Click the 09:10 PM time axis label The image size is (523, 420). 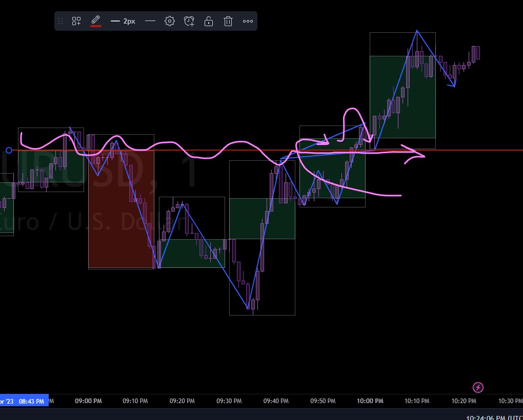tap(135, 401)
